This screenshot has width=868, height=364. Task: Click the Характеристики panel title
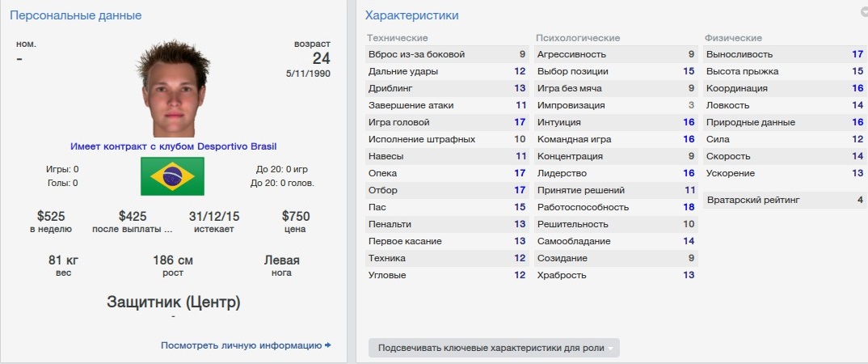pos(412,15)
